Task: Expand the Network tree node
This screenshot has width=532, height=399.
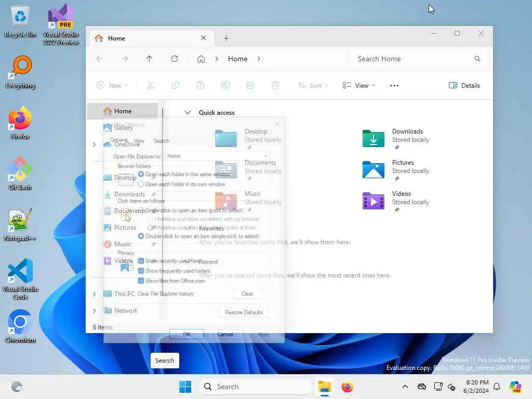Action: click(95, 311)
